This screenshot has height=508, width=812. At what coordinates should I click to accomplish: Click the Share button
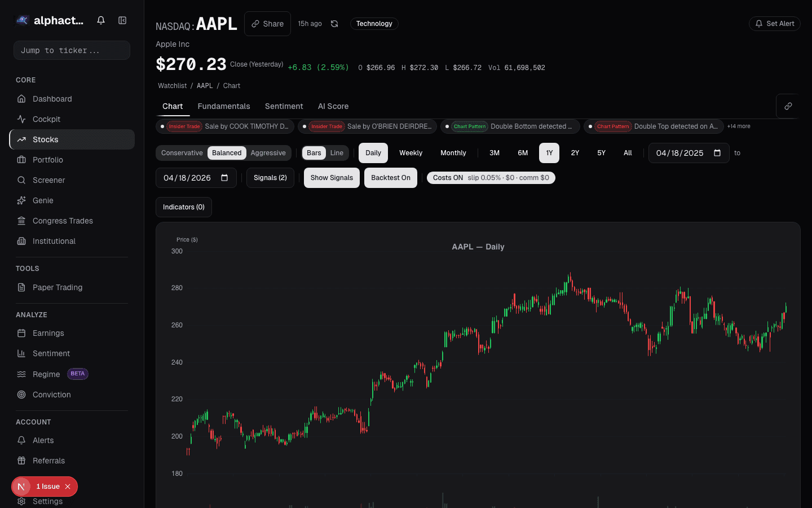pyautogui.click(x=268, y=24)
